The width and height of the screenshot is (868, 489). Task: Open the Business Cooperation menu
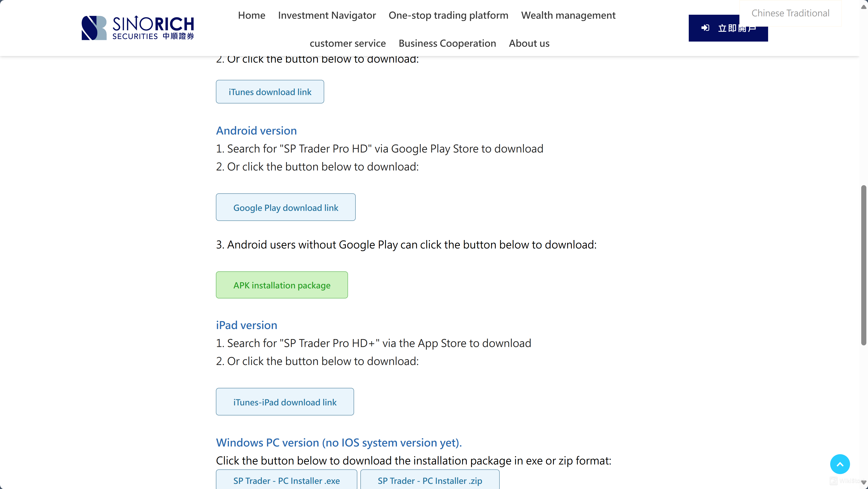447,43
